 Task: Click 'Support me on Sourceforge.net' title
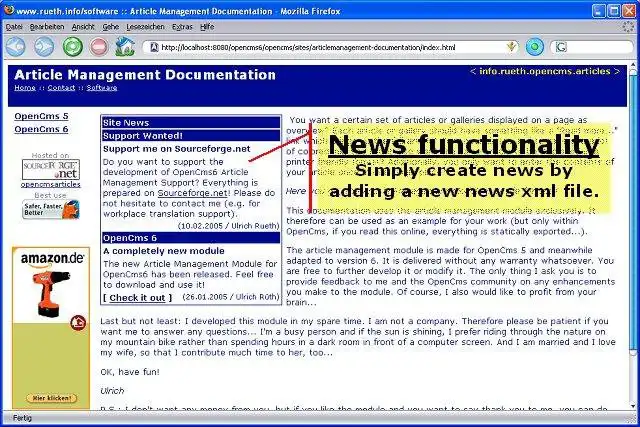[x=177, y=149]
